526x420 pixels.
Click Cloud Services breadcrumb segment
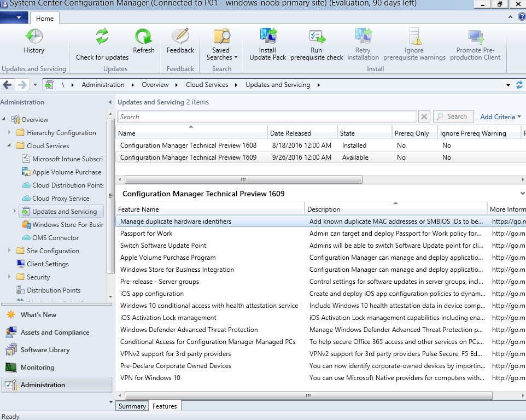[x=207, y=85]
